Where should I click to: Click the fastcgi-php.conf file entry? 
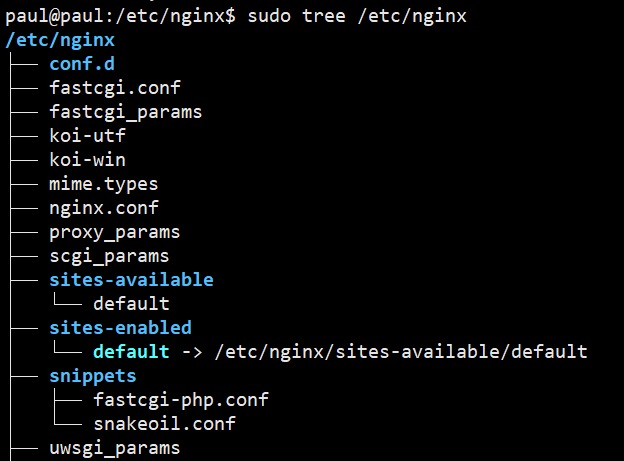pos(181,400)
